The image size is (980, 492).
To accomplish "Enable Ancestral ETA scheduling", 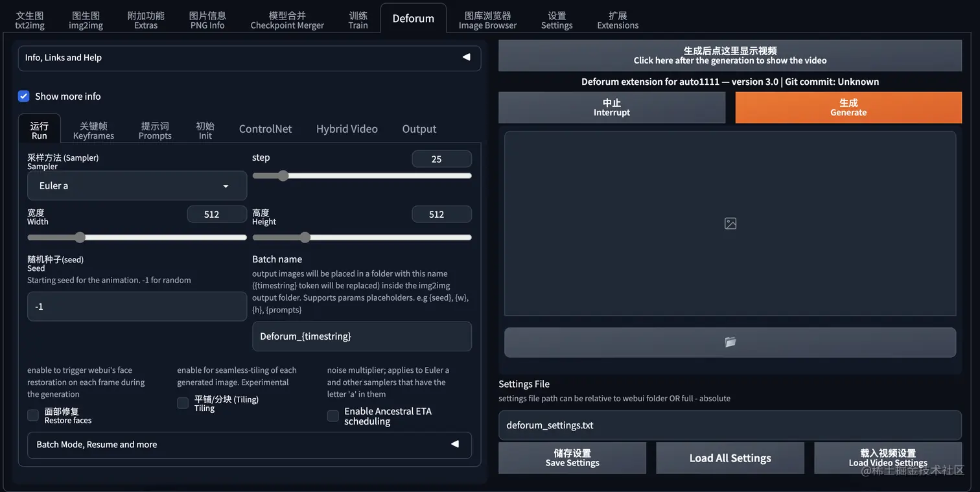I will 332,416.
